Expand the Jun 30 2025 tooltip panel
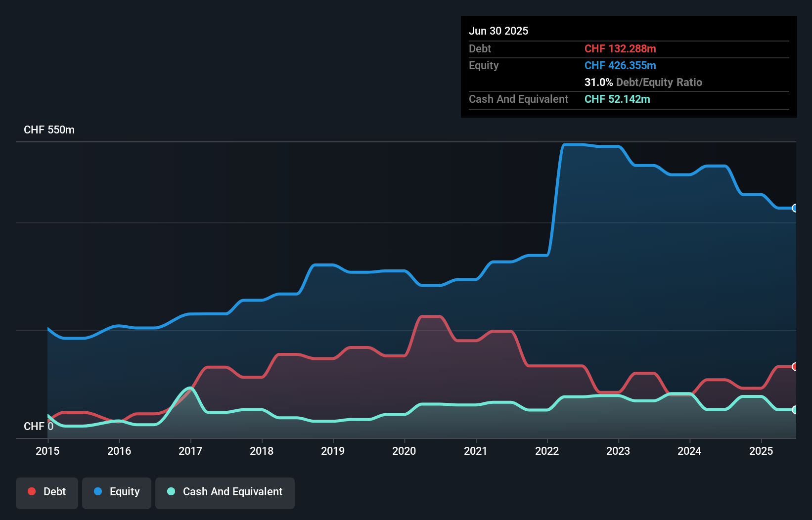This screenshot has height=520, width=812. point(629,67)
